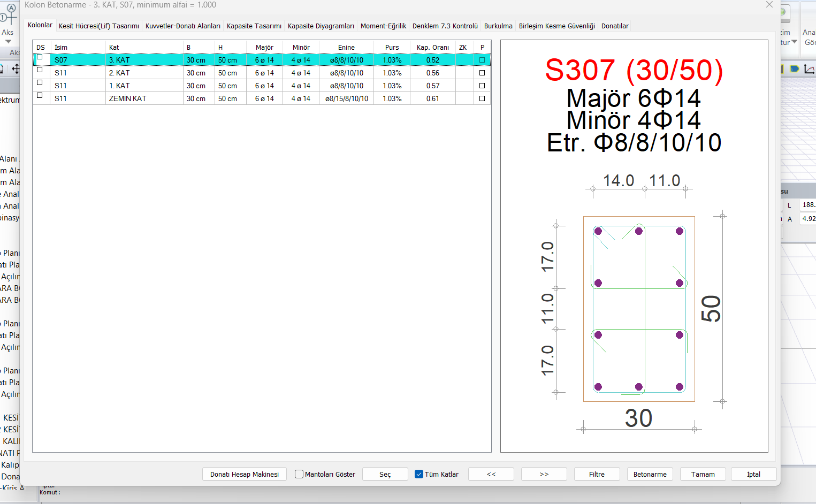Click capacity ratio 0.57 cell
This screenshot has width=816, height=504.
coord(433,86)
